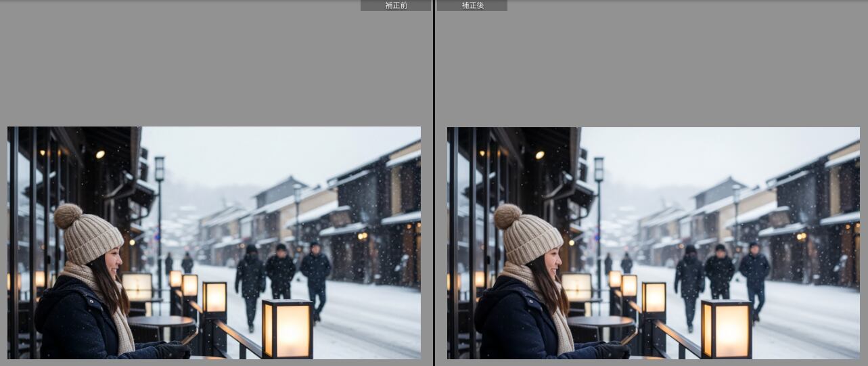The height and width of the screenshot is (366, 868).
Task: Click the sky area in before image
Action: 271,152
